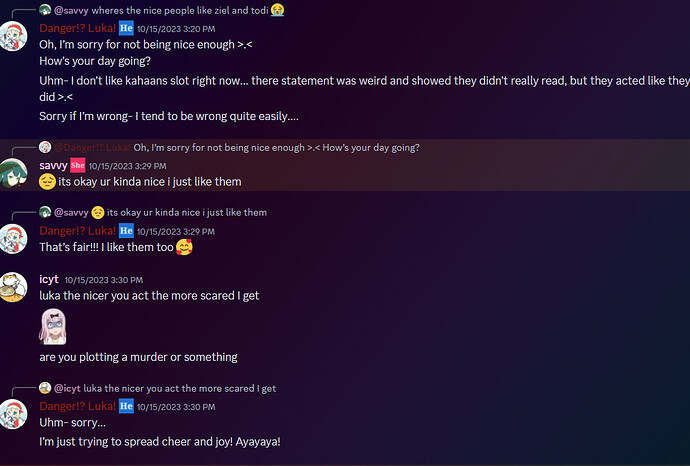
Task: Open the 'icyt' username on the 3:30 PM message
Action: point(49,279)
